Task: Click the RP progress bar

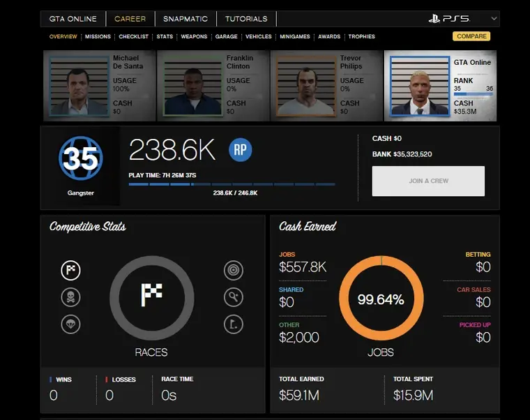Action: [232, 184]
